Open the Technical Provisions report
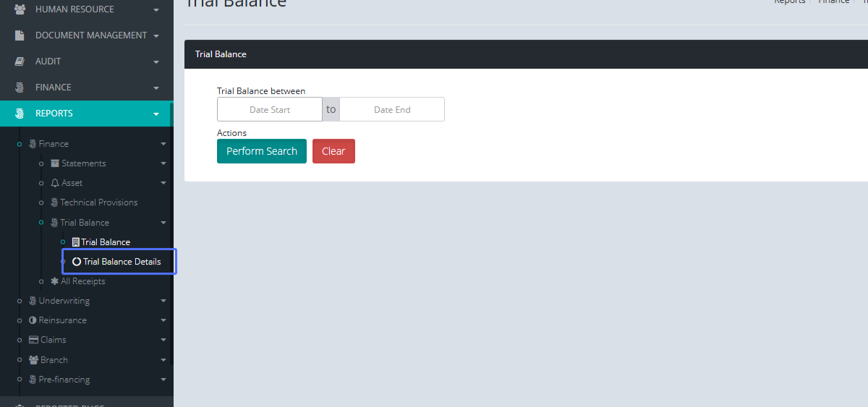The height and width of the screenshot is (407, 868). 98,202
